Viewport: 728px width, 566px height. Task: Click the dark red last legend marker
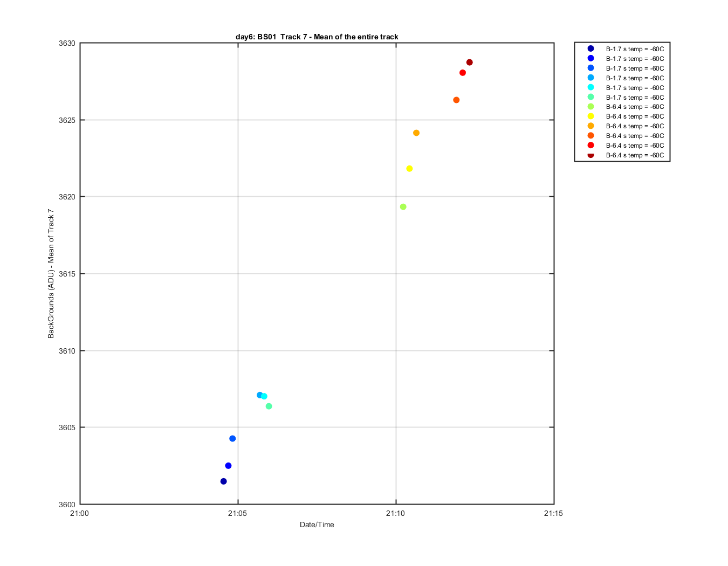[591, 155]
